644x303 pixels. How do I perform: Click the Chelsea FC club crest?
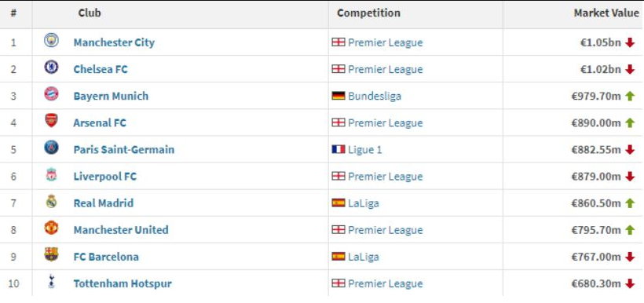51,68
